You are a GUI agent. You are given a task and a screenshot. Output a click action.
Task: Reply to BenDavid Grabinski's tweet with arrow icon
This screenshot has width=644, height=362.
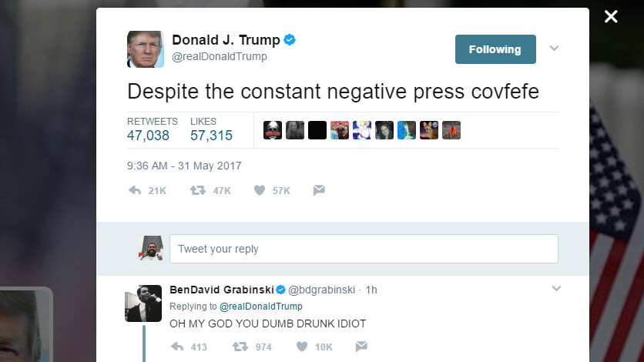(177, 347)
